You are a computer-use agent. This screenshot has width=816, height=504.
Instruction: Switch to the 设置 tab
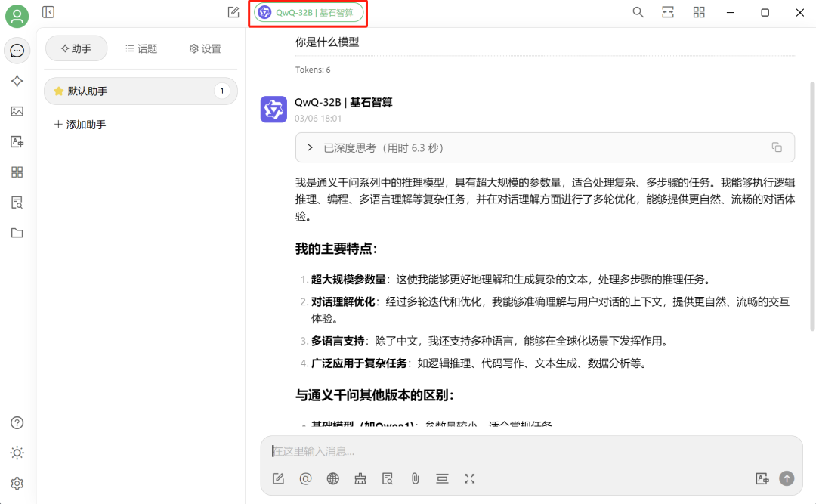pos(206,48)
